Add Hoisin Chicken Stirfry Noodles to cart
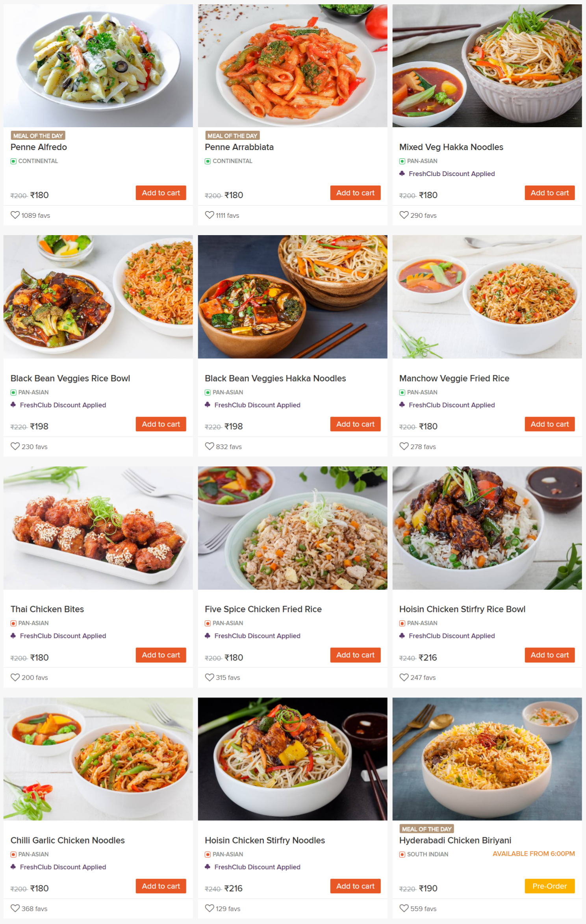 point(355,886)
